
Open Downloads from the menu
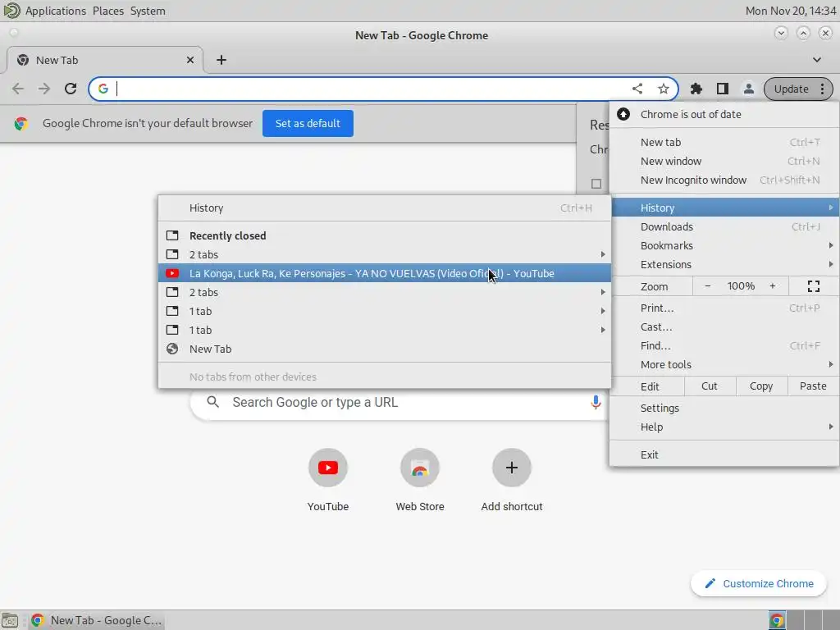click(724, 226)
